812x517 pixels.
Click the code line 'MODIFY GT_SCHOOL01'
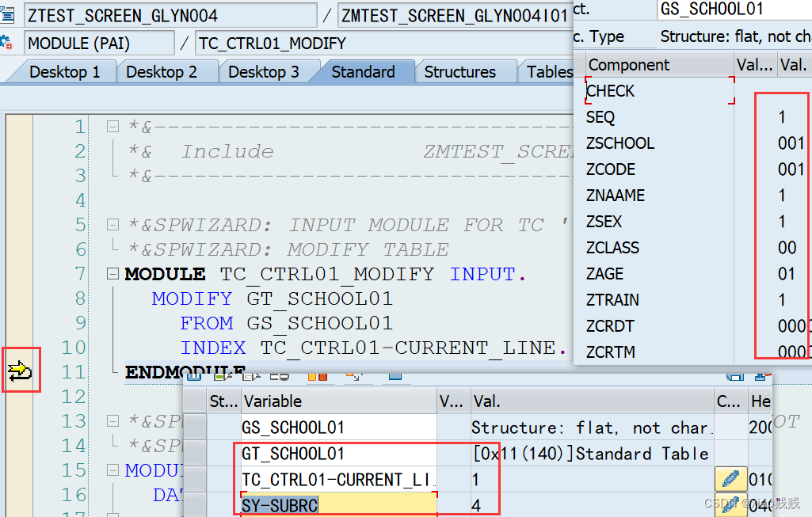point(273,298)
